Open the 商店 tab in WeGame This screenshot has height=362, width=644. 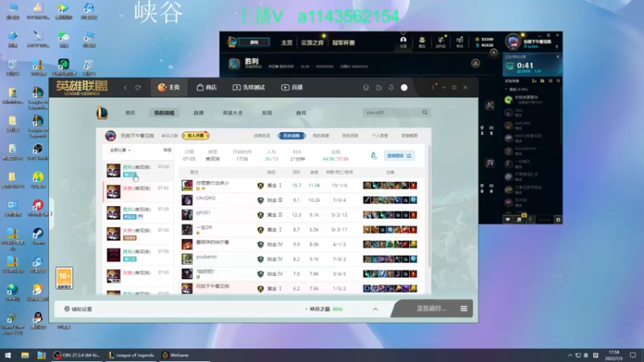[207, 88]
